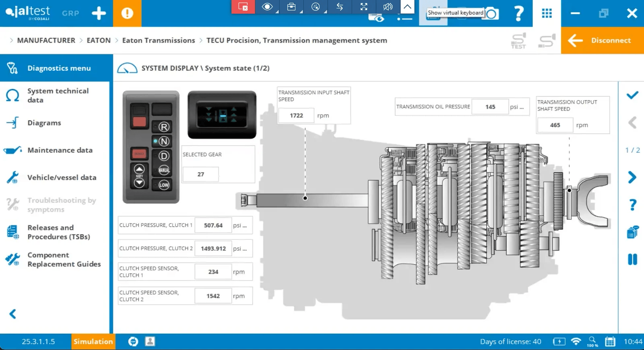Click the switch sides arrows icon

pos(340,6)
